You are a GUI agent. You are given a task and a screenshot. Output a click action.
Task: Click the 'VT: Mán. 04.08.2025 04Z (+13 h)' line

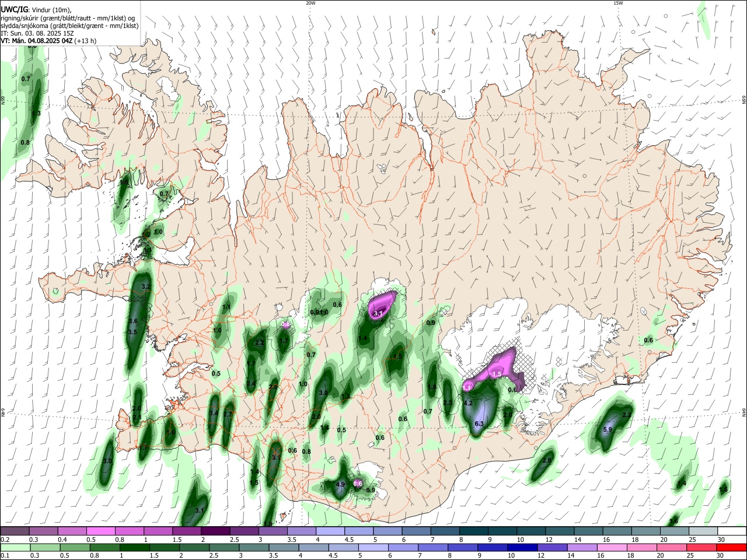click(x=48, y=41)
